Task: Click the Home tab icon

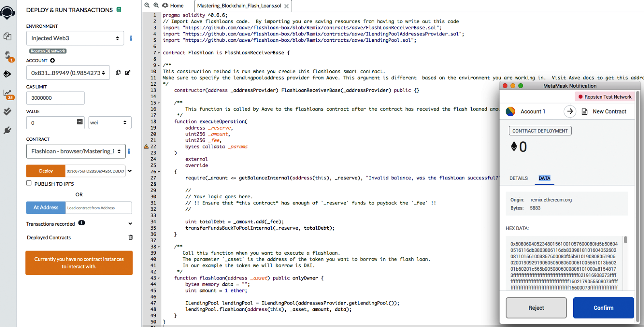Action: [x=165, y=6]
